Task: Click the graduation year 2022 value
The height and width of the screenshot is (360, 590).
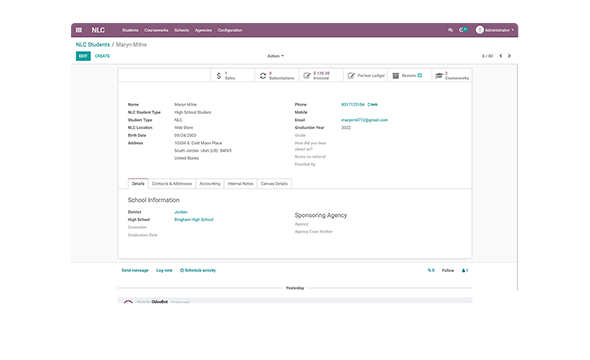Action: point(346,128)
